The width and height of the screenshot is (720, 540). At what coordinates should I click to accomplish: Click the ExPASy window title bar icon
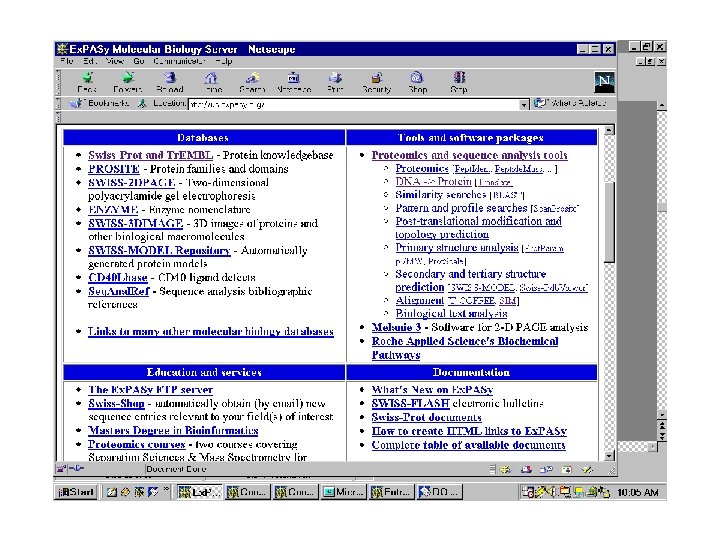[62, 49]
